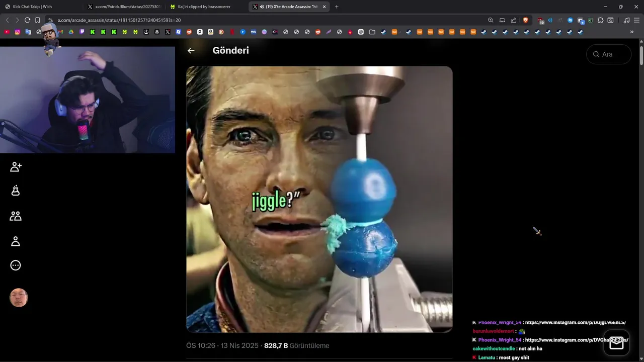The image size is (644, 362).
Task: Click the X sidebar add-person icon
Action: pos(16,167)
